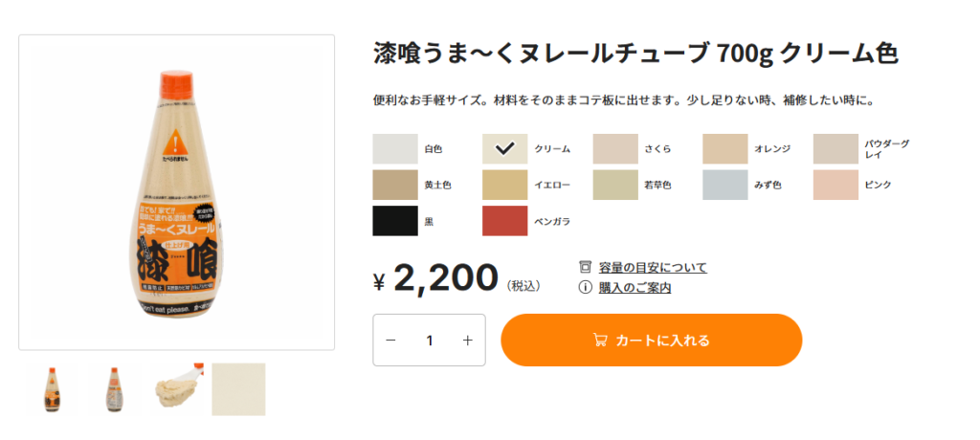Pick the さくら color swatch
Viewport: 980px width, 440px height.
click(615, 149)
